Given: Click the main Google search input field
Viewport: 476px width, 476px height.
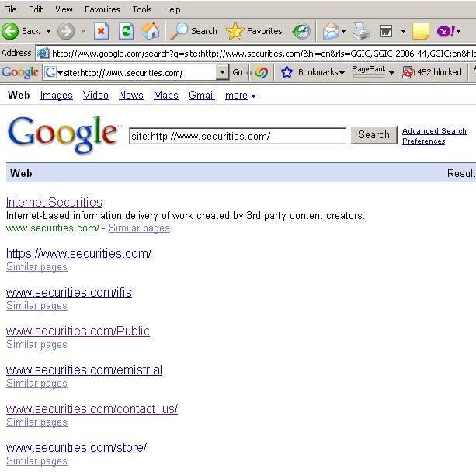Looking at the screenshot, I should (x=238, y=136).
